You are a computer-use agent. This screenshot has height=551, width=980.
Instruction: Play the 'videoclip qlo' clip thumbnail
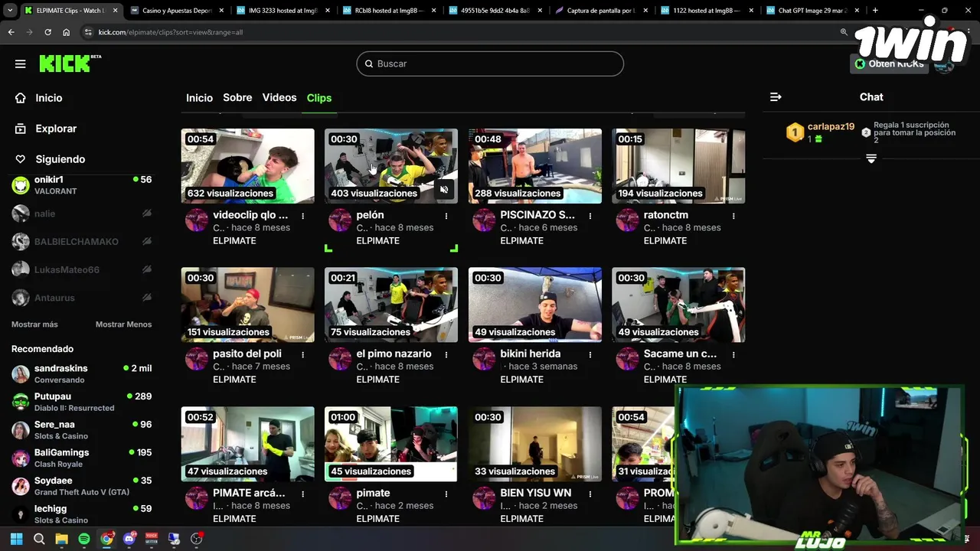click(x=247, y=166)
